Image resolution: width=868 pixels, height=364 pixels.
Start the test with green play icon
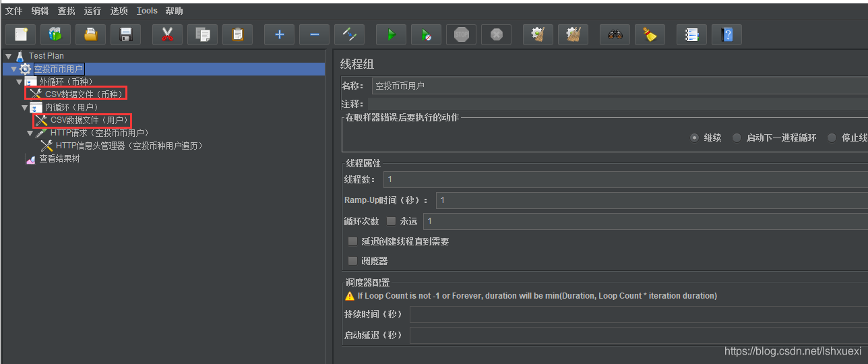pos(391,34)
